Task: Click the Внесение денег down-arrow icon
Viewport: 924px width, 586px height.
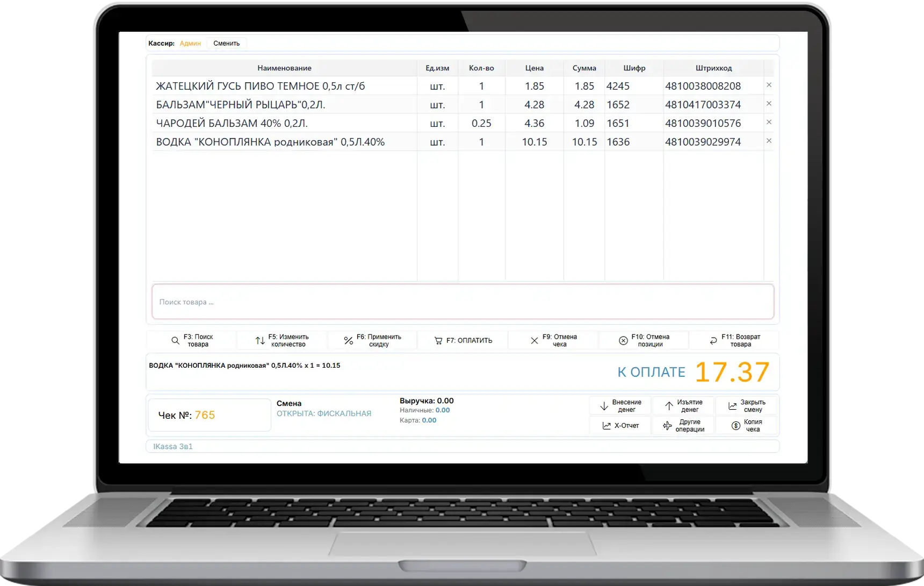Action: point(605,405)
